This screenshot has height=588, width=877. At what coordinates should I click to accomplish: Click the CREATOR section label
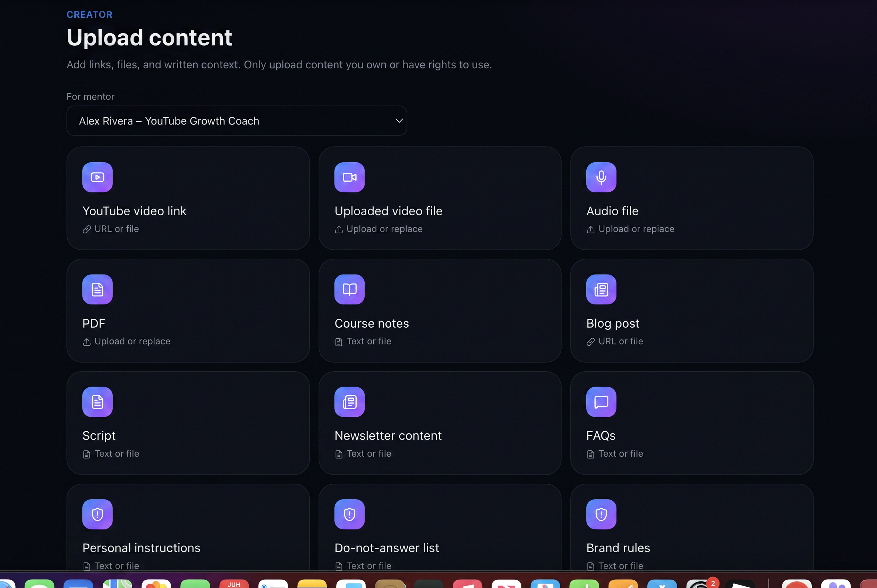pos(89,15)
